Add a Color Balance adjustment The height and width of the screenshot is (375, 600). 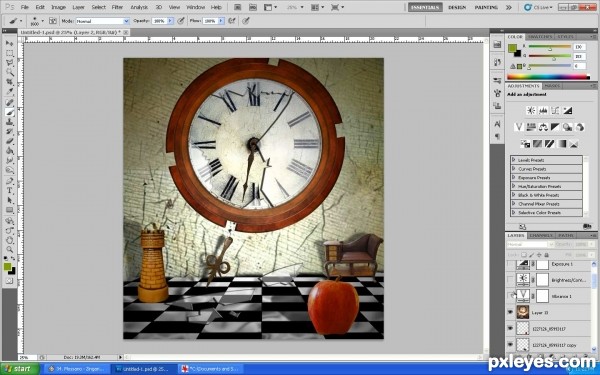click(543, 127)
